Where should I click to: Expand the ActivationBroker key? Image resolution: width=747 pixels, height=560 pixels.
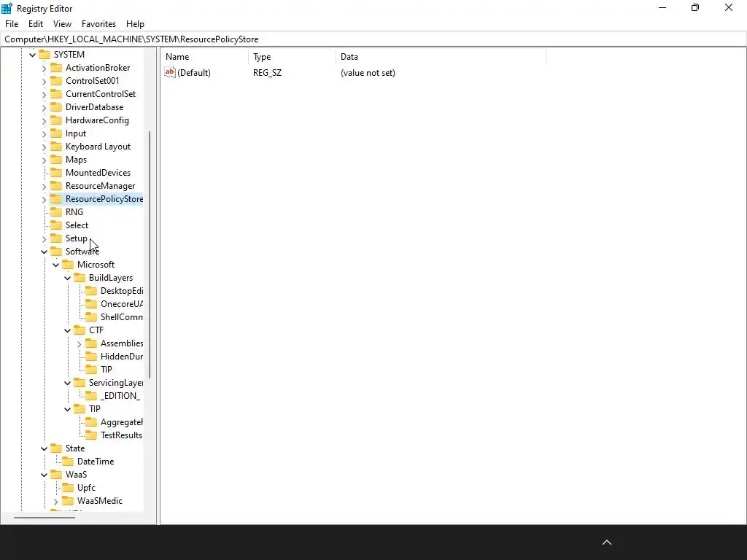point(44,68)
